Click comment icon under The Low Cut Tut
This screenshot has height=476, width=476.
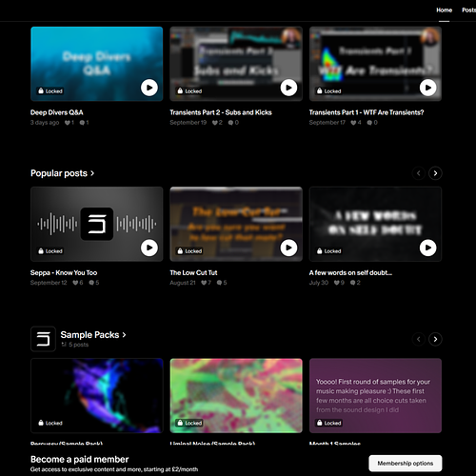pos(219,283)
